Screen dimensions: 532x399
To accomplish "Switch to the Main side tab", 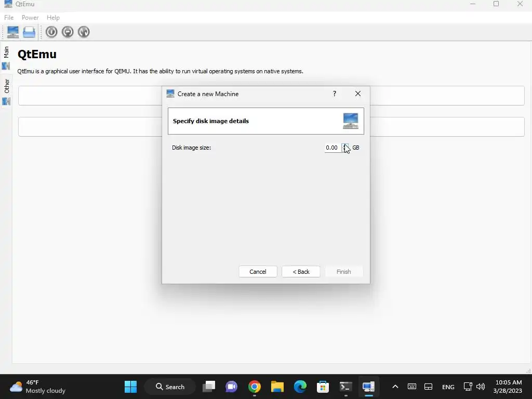I will click(6, 58).
